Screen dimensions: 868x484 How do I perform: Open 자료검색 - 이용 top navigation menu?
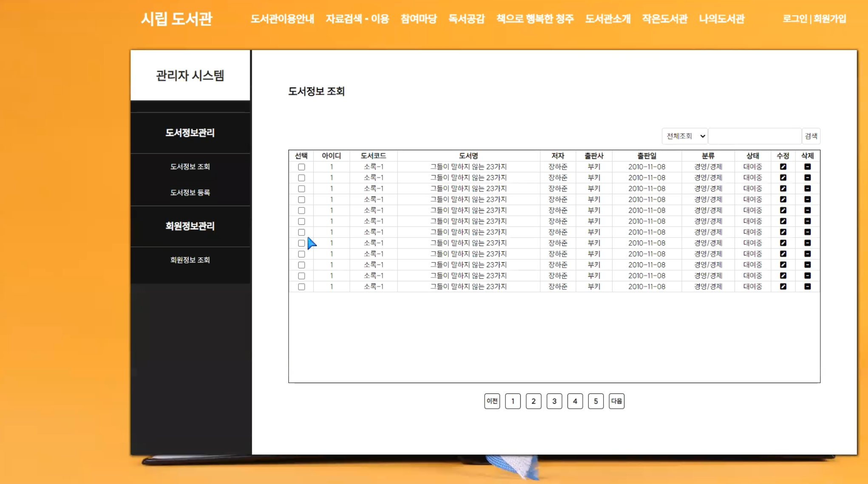pos(357,19)
